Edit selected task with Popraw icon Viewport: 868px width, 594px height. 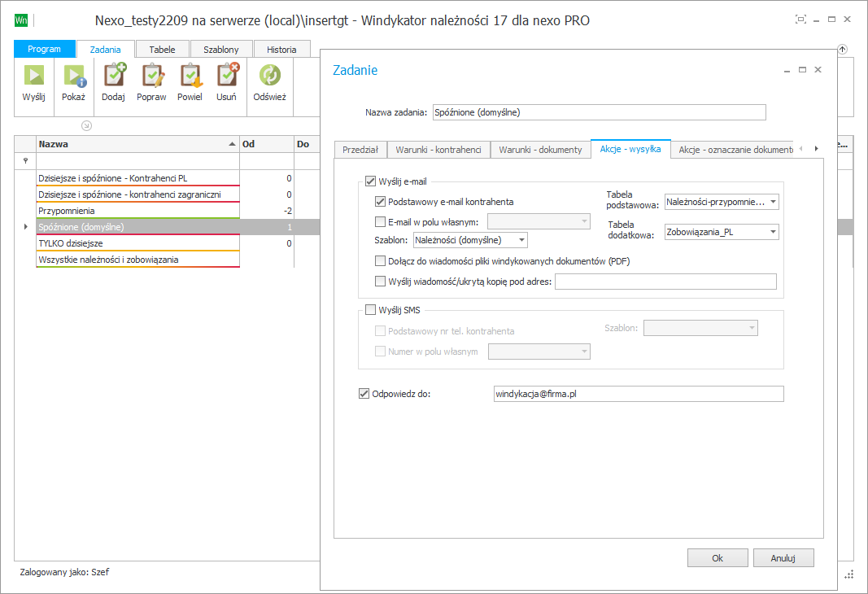[x=151, y=76]
